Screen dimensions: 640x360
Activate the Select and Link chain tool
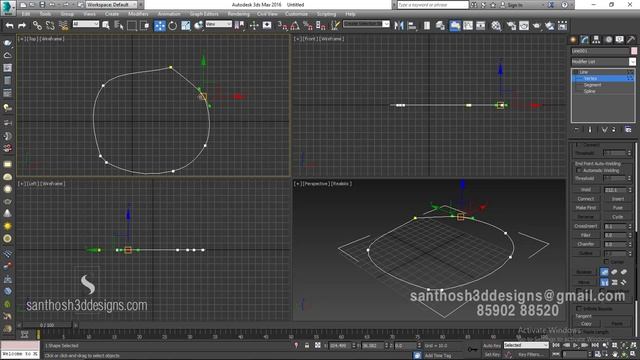pos(37,26)
